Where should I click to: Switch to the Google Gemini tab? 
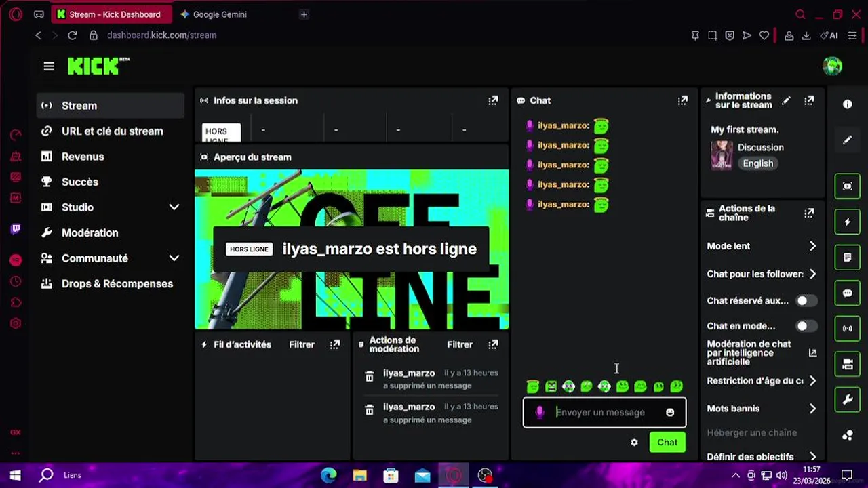point(233,14)
